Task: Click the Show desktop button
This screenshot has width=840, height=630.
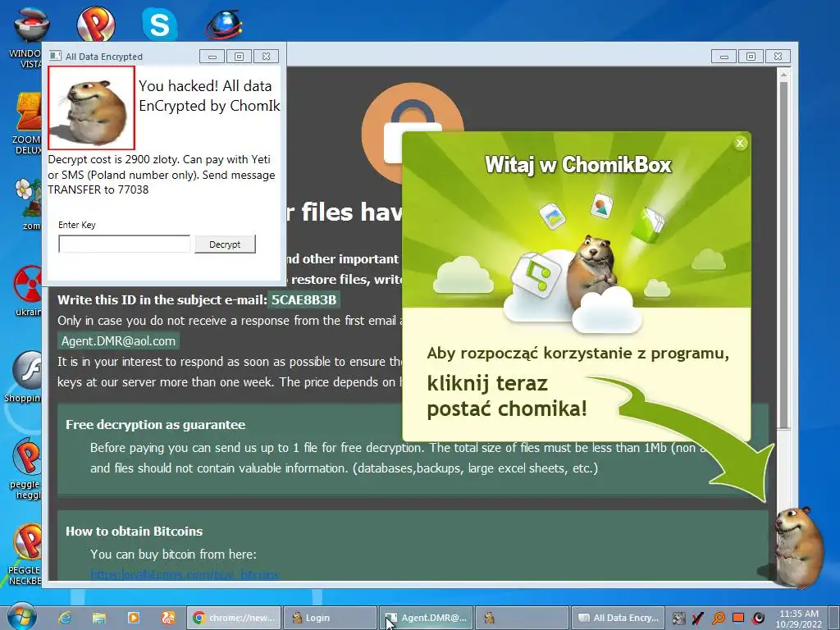Action: [834, 619]
